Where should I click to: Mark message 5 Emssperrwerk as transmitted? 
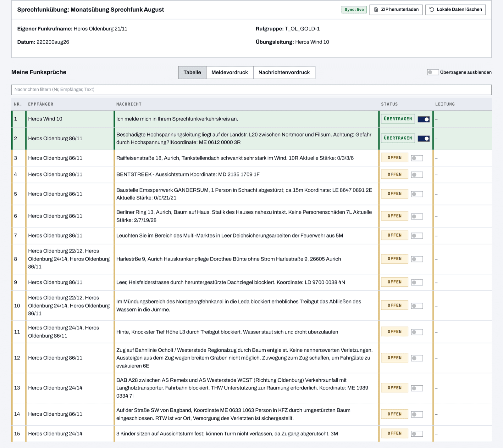click(417, 194)
